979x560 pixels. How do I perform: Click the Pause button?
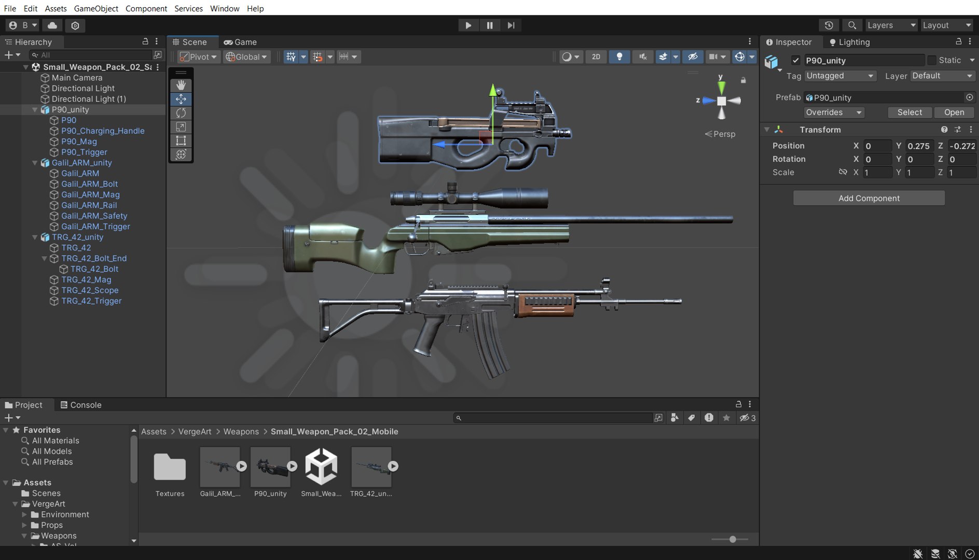tap(489, 25)
